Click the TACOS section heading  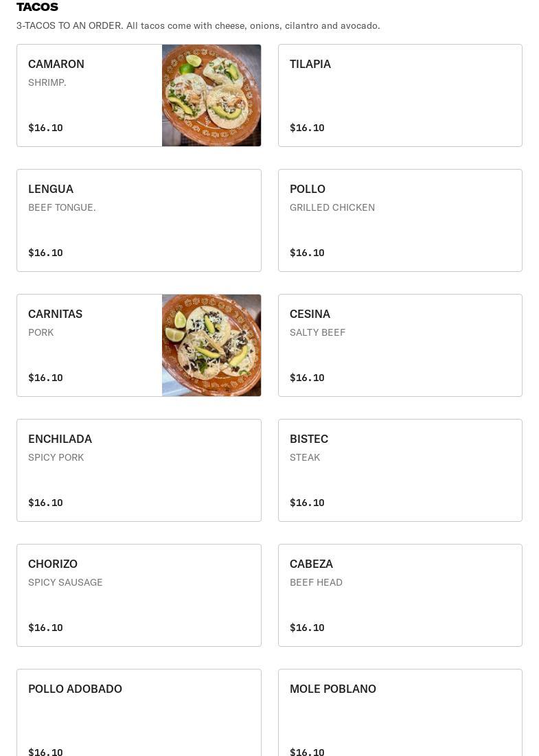[x=37, y=7]
